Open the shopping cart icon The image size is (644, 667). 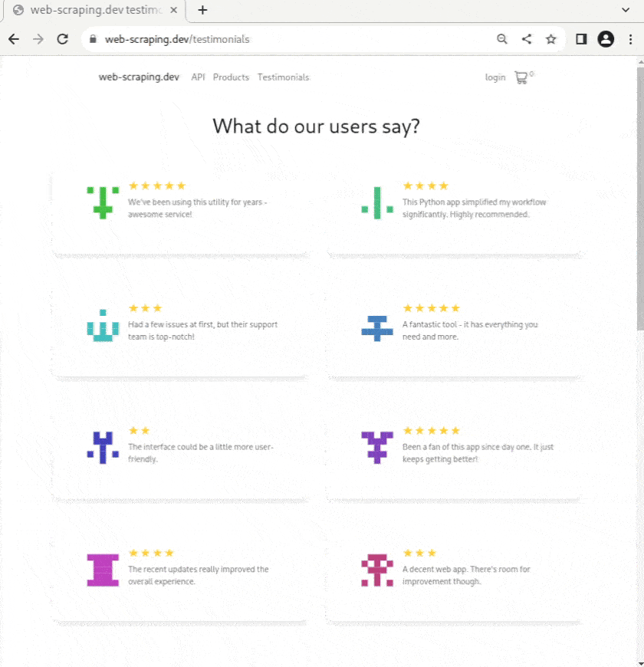coord(521,77)
